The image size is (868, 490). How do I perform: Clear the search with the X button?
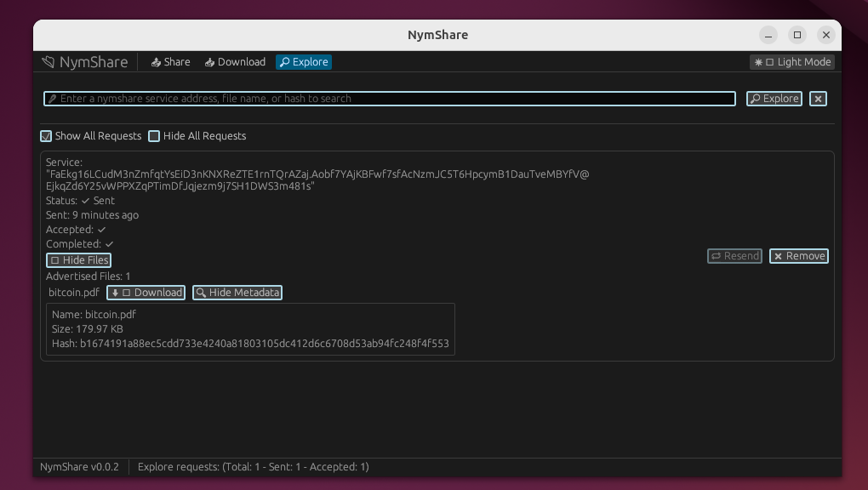(818, 99)
